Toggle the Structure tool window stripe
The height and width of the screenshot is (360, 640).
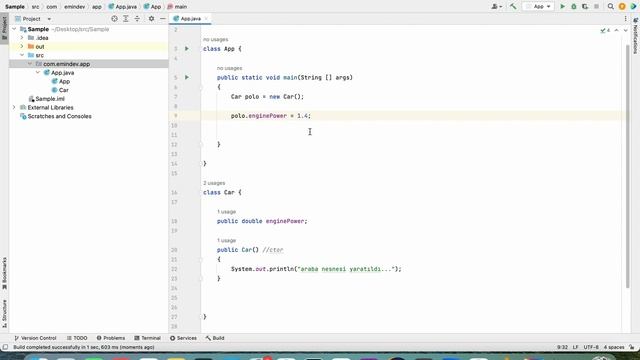[4, 313]
